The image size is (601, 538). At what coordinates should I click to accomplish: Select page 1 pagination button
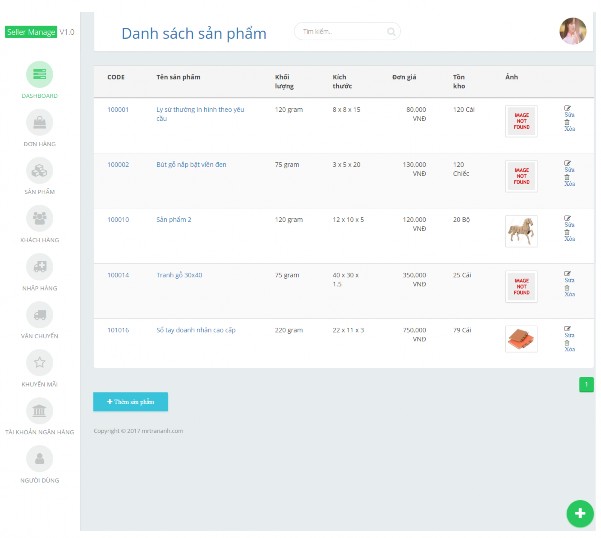586,384
